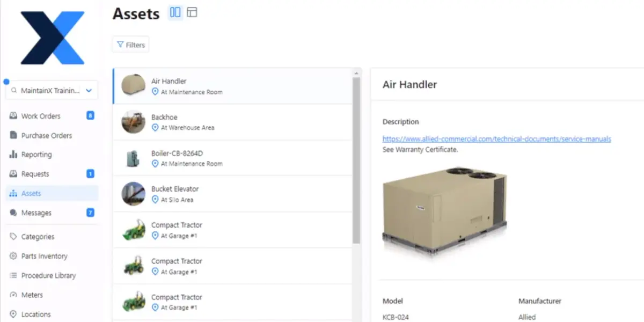Image resolution: width=644 pixels, height=322 pixels.
Task: Open the Filters button
Action: (x=130, y=45)
